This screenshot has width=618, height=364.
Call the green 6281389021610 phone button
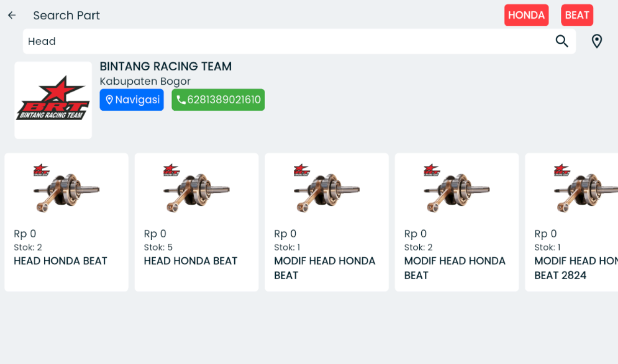click(x=218, y=100)
